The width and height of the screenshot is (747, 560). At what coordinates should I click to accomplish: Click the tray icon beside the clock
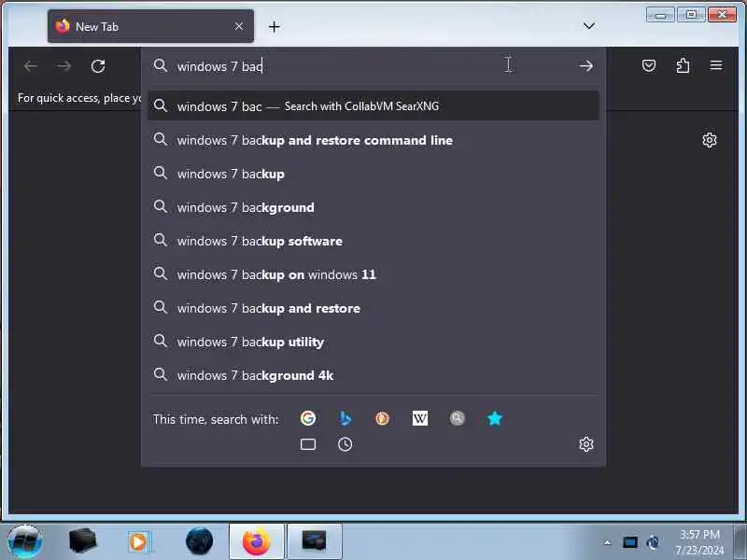pos(653,542)
